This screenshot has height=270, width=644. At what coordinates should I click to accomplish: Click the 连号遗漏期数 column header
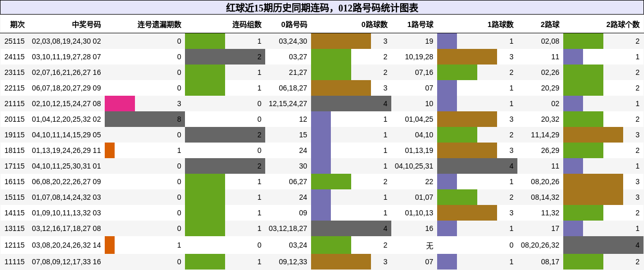159,24
